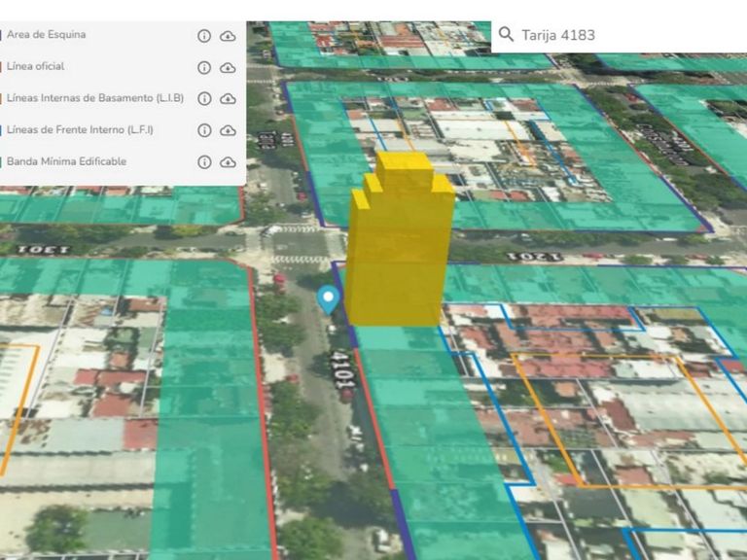Toggle the Línea oficial layer label
747x560 pixels.
point(35,66)
